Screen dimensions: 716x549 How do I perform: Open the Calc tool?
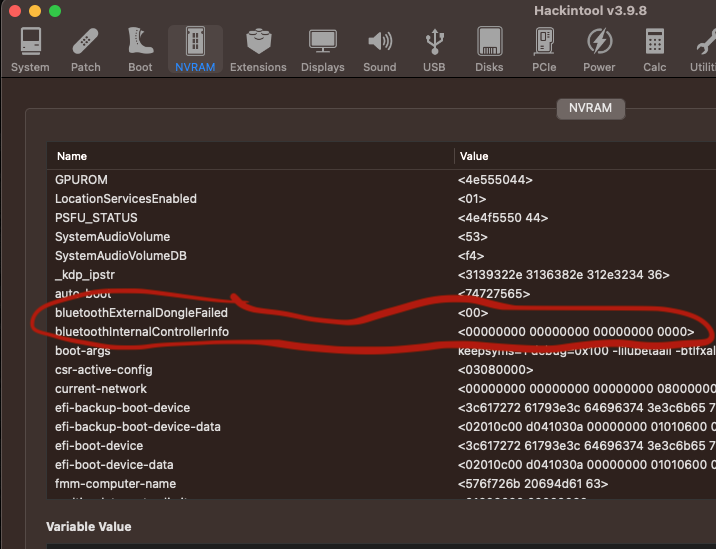[655, 50]
